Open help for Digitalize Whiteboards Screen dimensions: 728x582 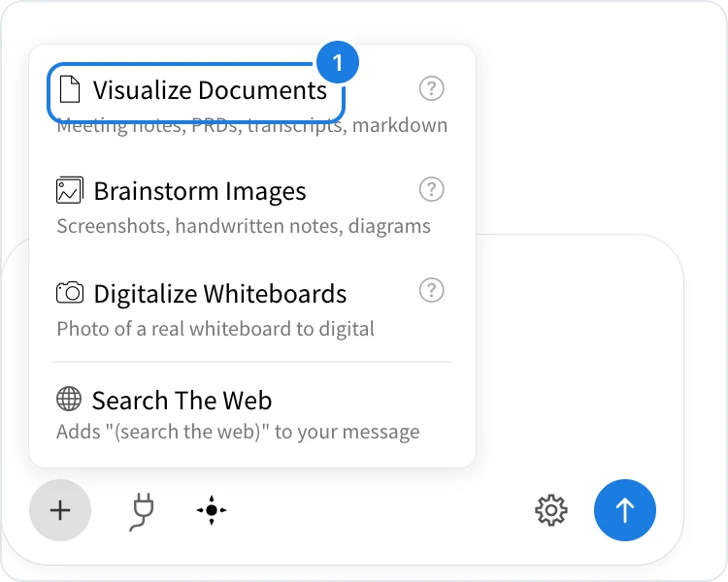[x=432, y=291]
